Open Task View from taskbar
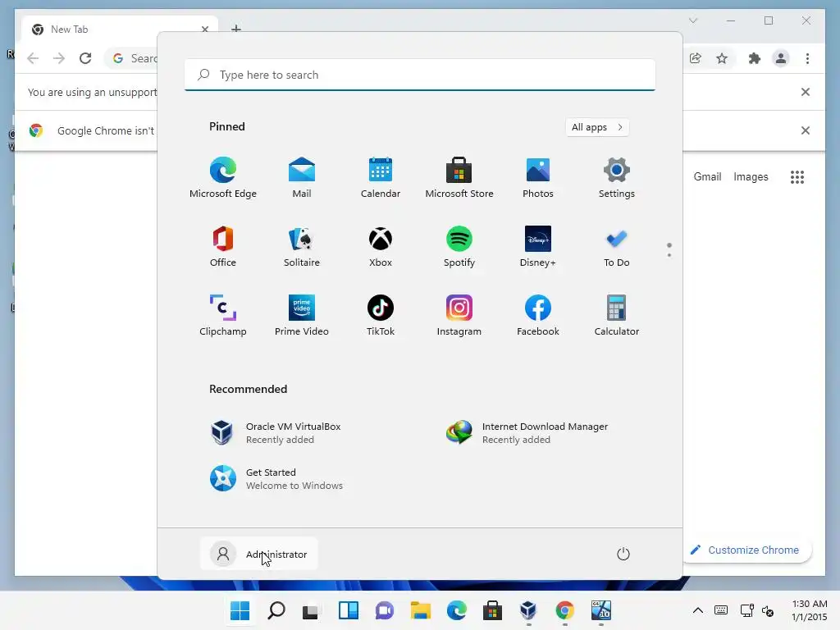The width and height of the screenshot is (840, 630). [311, 610]
